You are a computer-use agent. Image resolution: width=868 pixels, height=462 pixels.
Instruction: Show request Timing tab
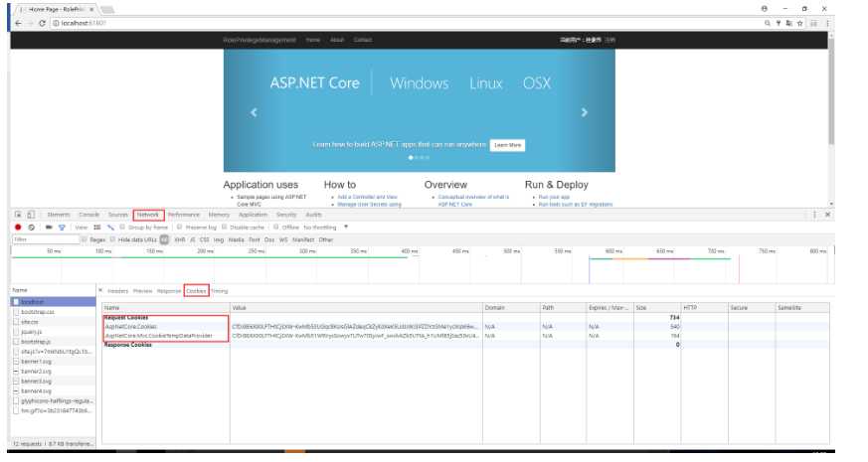tap(219, 291)
